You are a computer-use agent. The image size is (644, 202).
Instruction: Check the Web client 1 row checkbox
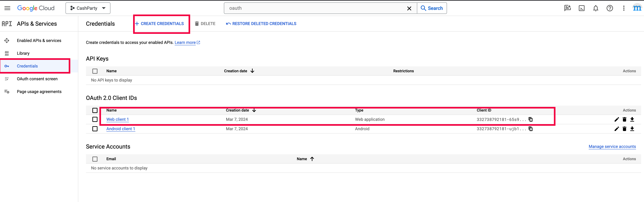tap(95, 119)
